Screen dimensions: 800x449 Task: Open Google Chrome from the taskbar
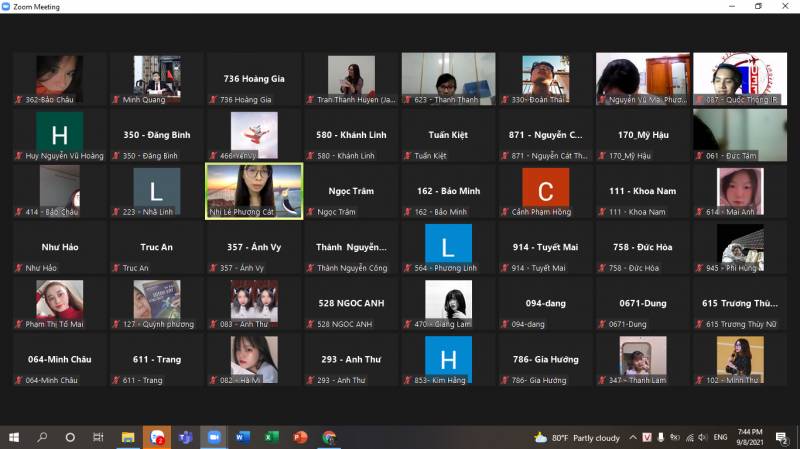pyautogui.click(x=328, y=437)
